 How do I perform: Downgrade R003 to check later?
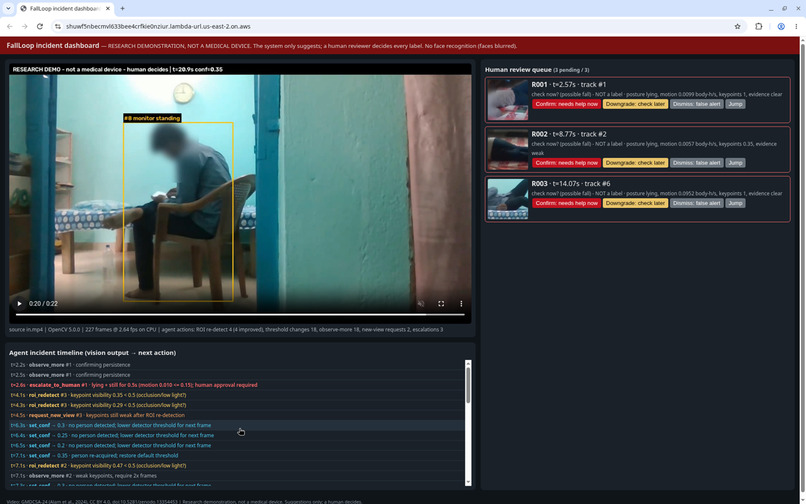point(635,203)
